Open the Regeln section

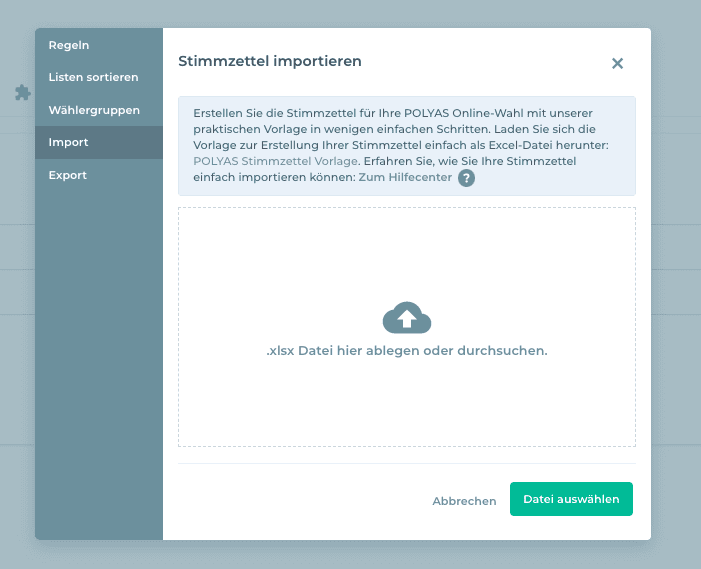(69, 45)
